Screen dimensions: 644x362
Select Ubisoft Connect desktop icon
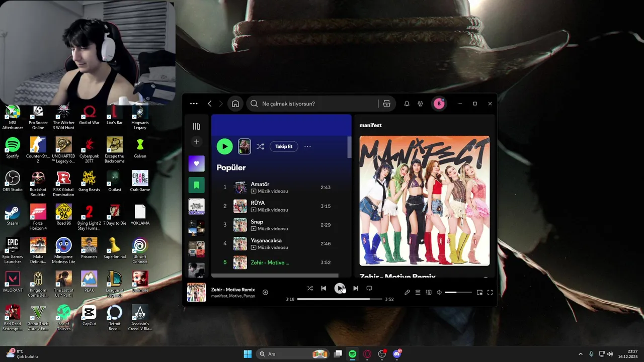click(x=140, y=250)
